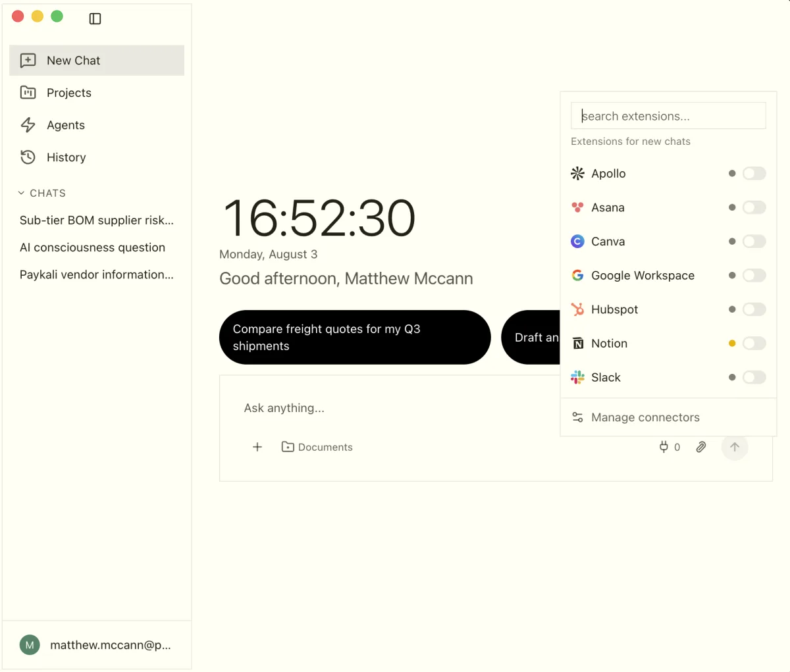Collapse the CHATS section chevron
Screen dimensions: 790x672
click(x=21, y=193)
